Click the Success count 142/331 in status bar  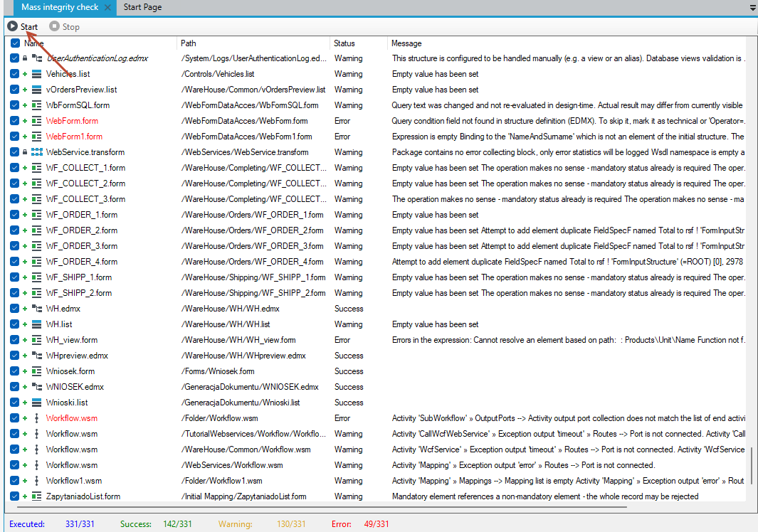tap(177, 523)
